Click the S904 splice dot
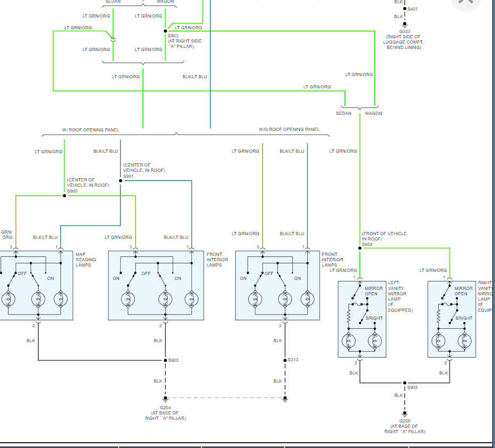This screenshot has width=495, height=448. tap(360, 248)
